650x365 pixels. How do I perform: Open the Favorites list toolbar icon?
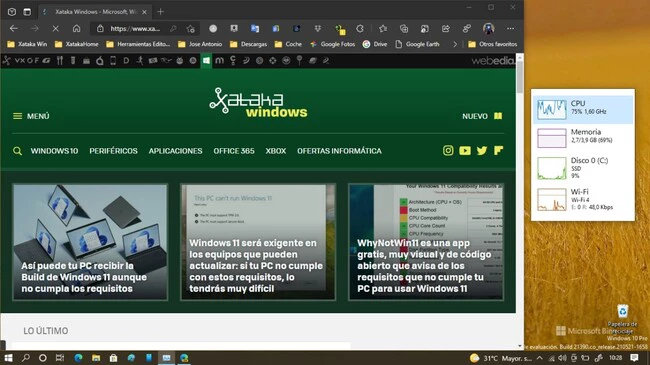(383, 28)
